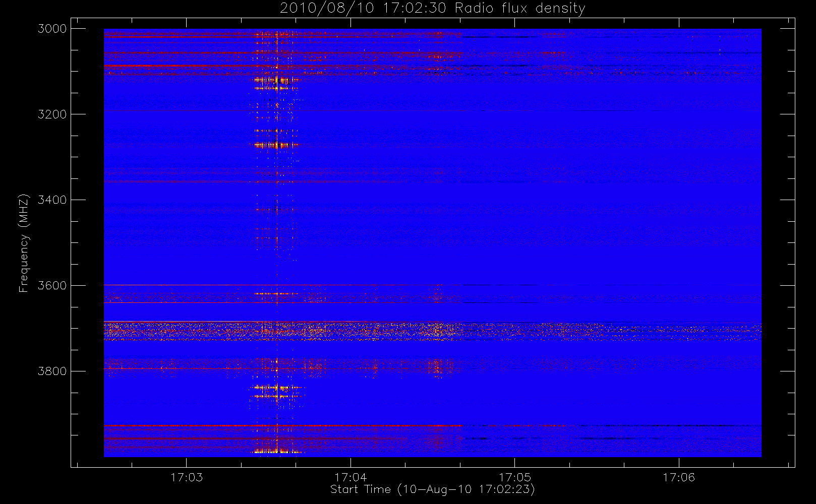The image size is (816, 504).
Task: Click the 'Start Time (10-Aug-10 17:02:23)' axis label
Action: click(432, 489)
